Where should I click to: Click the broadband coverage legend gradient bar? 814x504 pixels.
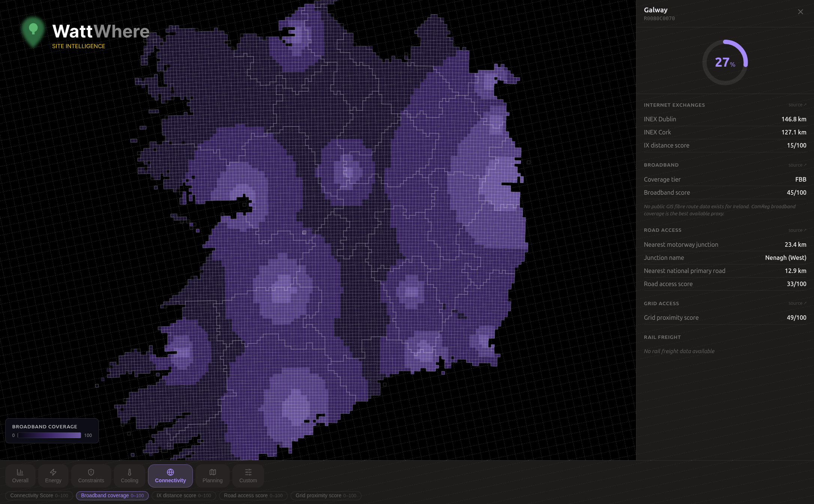coord(49,435)
